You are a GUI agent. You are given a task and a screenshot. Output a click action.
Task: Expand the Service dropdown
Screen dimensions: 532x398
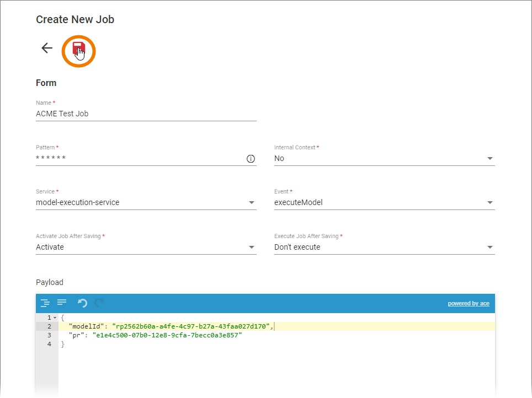[x=146, y=202]
